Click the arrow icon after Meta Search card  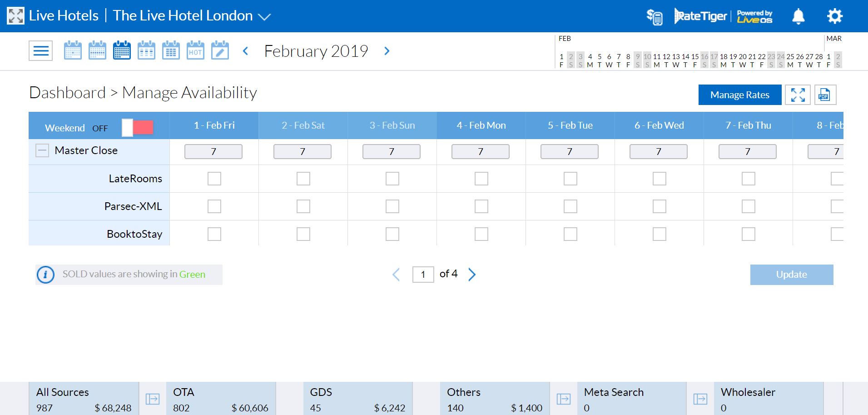point(700,399)
